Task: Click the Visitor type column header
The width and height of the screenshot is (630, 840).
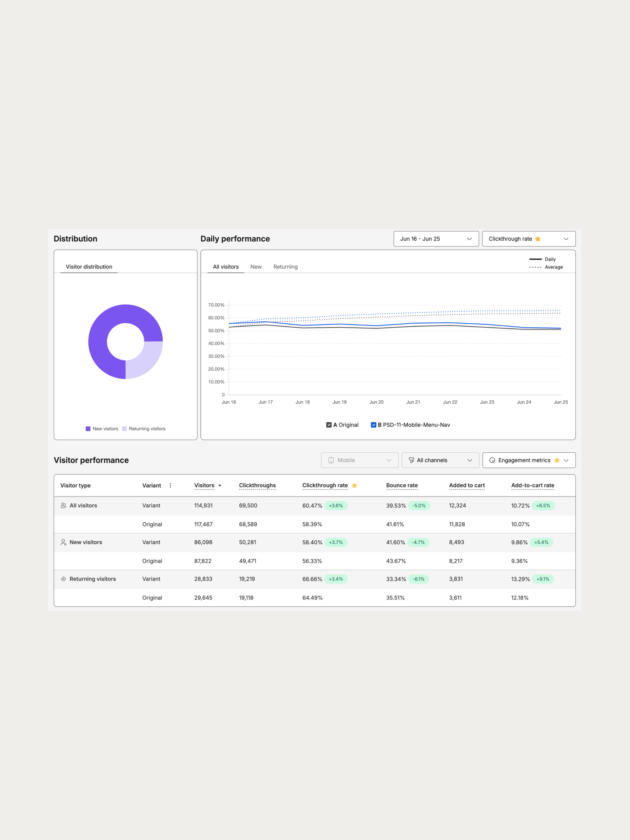Action: (75, 486)
